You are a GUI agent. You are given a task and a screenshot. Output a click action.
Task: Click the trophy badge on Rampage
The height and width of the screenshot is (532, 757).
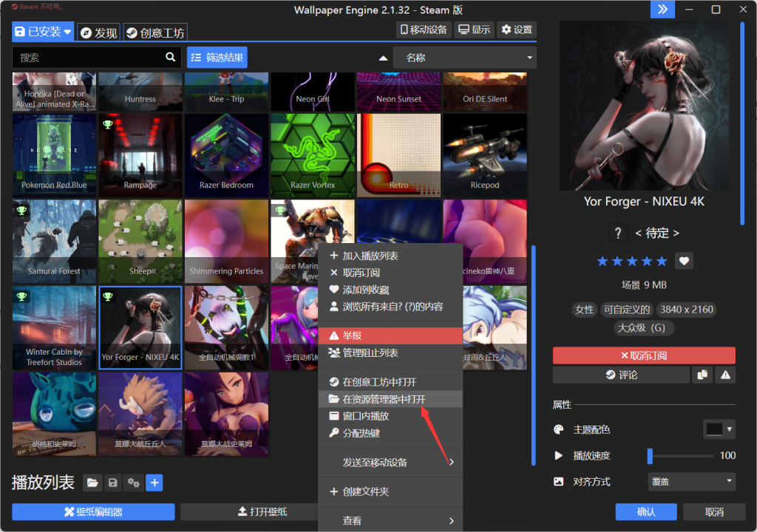pos(108,124)
